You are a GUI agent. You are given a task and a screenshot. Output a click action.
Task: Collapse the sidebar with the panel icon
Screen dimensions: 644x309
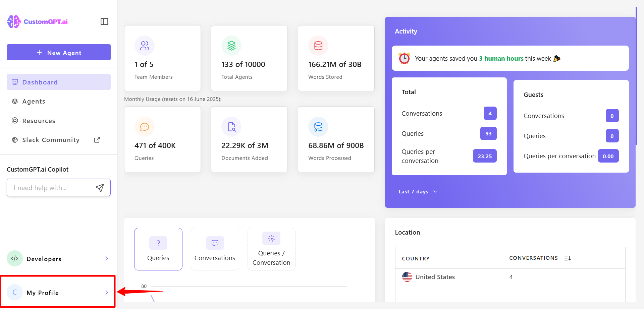tap(104, 21)
